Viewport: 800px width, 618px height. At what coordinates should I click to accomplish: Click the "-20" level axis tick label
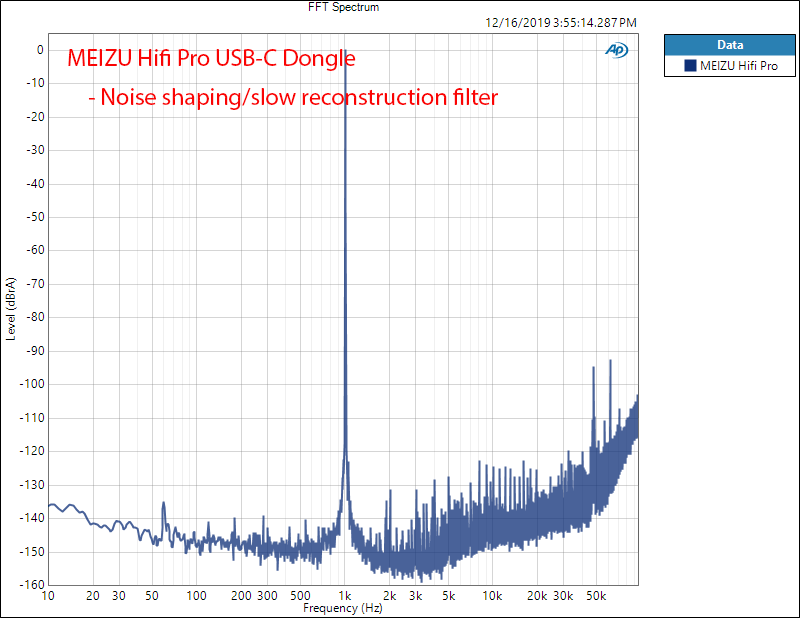[35, 117]
